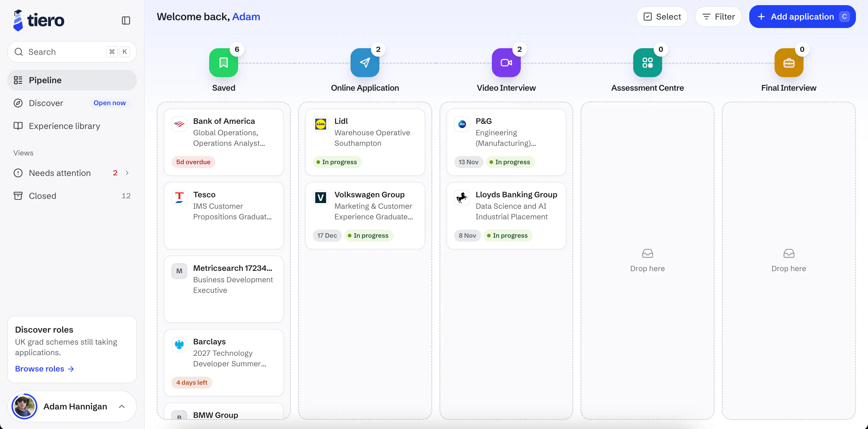Click the Assessment Centre Drop here zone
Screen dimensions: 868x429
pos(647,261)
